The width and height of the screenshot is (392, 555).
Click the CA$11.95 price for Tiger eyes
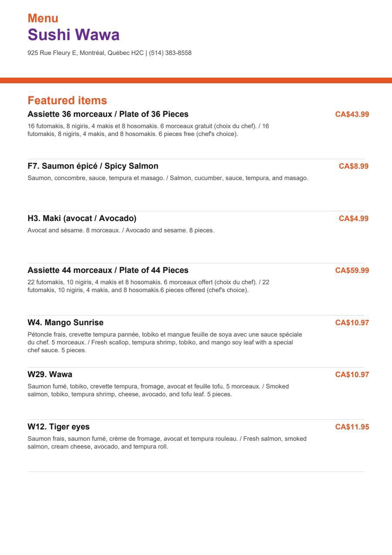click(x=352, y=427)
